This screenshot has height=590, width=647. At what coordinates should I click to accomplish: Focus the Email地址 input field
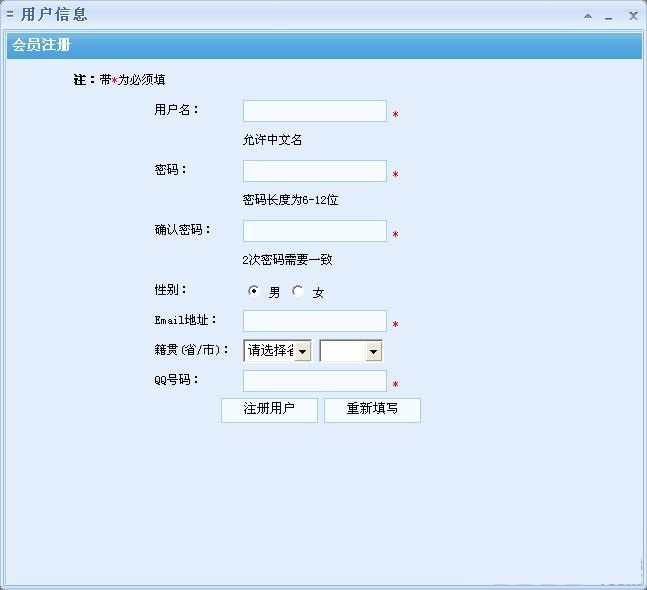tap(315, 321)
